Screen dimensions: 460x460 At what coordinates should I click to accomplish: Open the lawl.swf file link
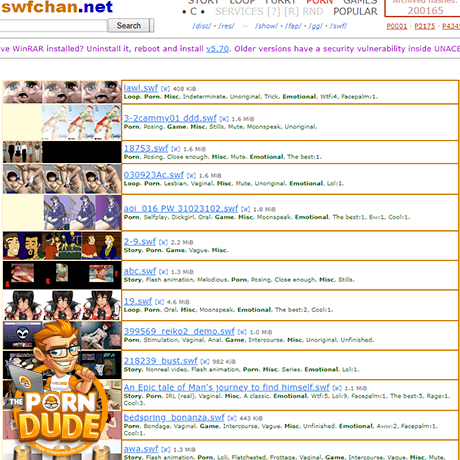(141, 88)
